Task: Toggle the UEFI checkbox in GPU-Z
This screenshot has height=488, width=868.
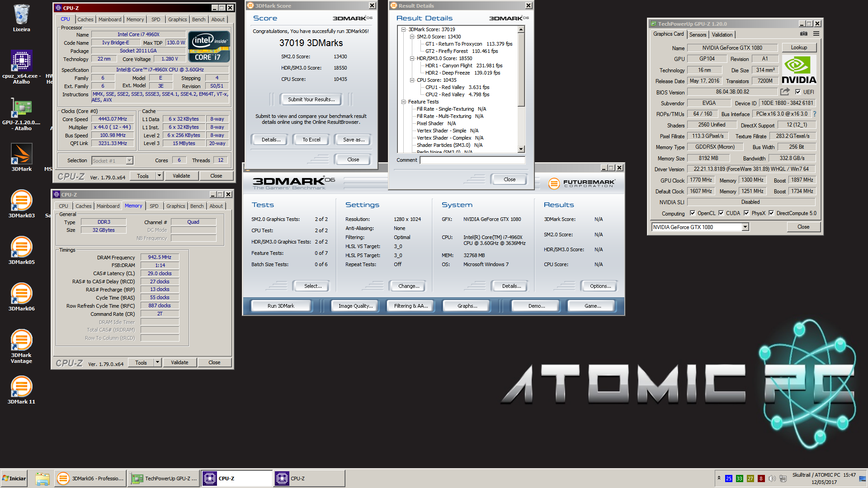Action: click(x=798, y=92)
